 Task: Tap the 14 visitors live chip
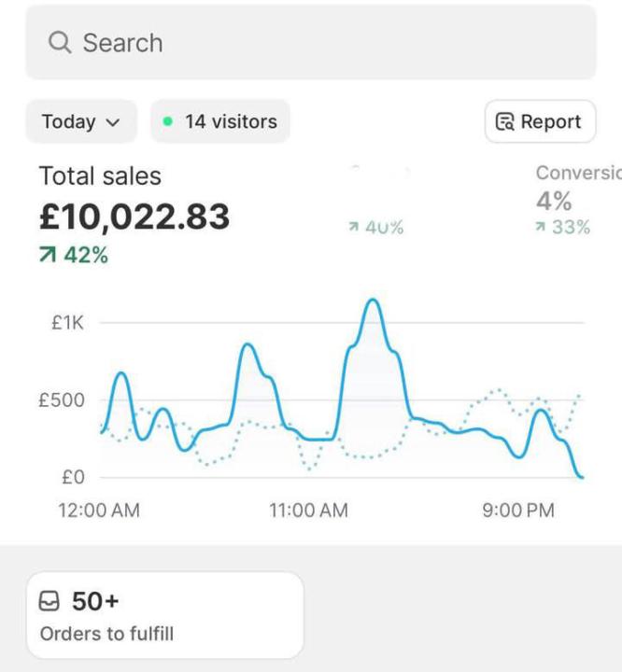pos(220,121)
